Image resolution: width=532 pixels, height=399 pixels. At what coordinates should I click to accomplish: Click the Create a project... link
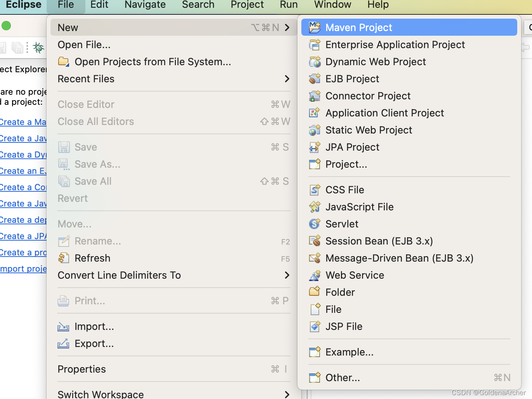23,253
